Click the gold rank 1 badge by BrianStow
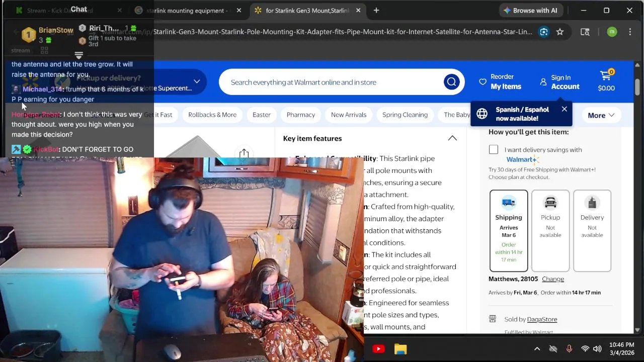The image size is (644, 362). pos(29,35)
